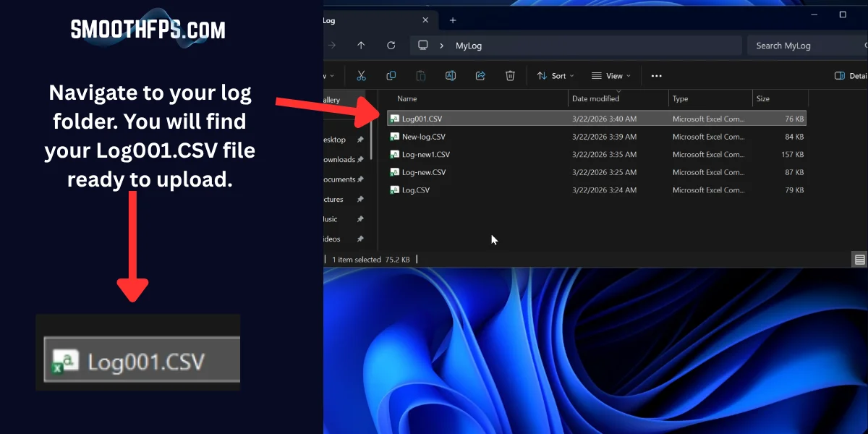Open the Sort options dropdown
The image size is (868, 434).
pos(555,75)
